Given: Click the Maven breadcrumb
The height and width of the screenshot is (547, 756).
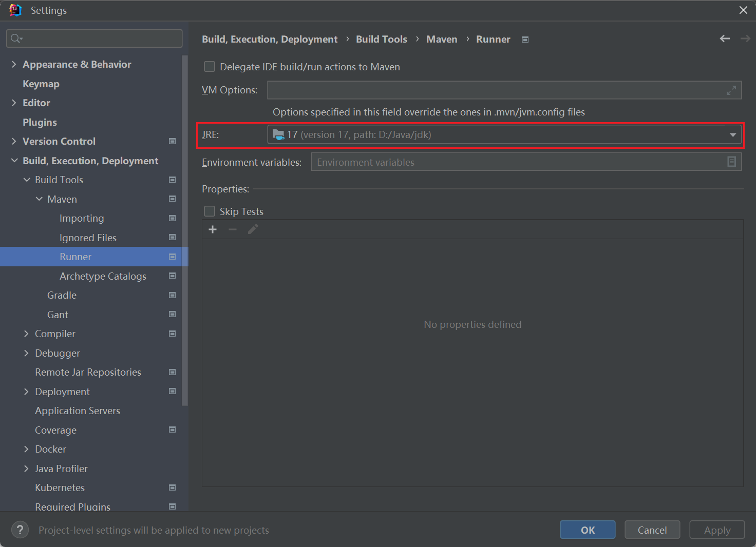Looking at the screenshot, I should click(442, 39).
